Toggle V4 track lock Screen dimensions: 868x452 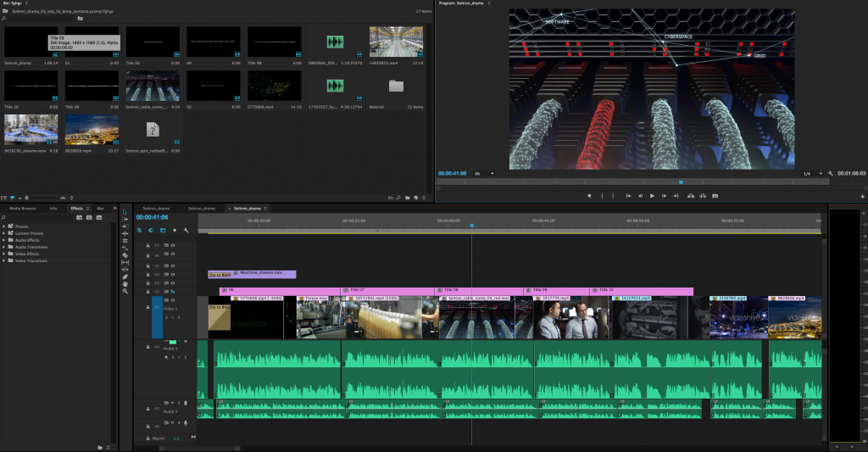click(x=147, y=275)
